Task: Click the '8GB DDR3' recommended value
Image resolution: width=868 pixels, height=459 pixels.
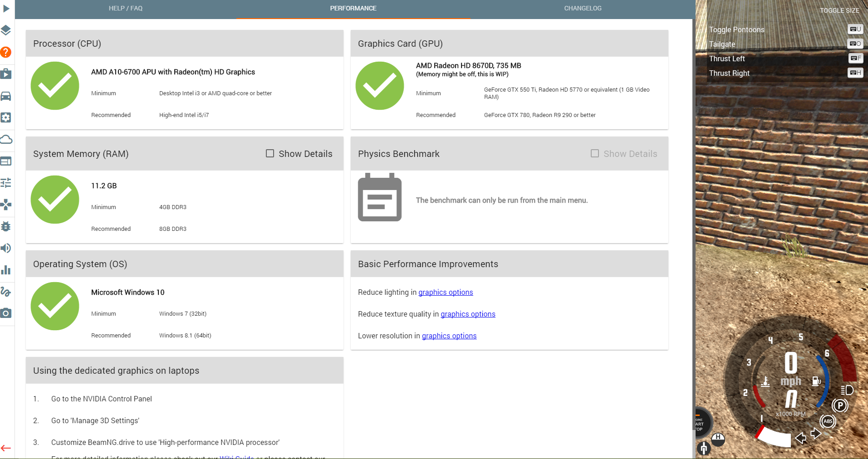Action: 173,229
